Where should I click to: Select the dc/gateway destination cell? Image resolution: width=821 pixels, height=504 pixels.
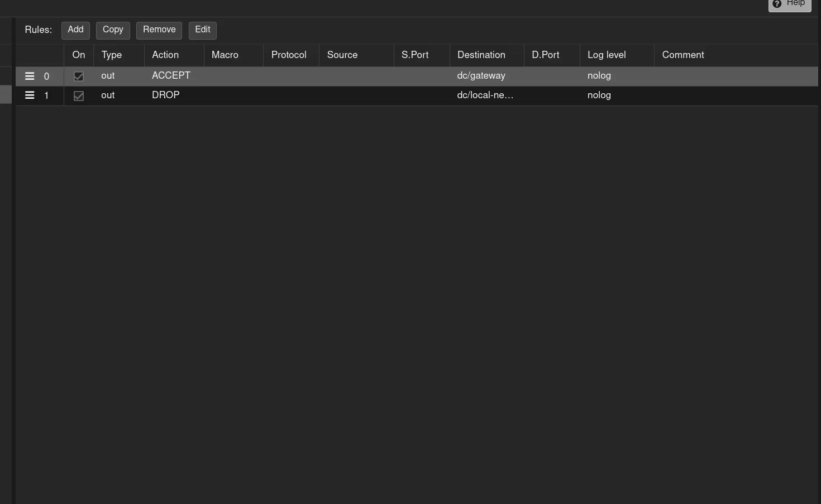pyautogui.click(x=481, y=76)
